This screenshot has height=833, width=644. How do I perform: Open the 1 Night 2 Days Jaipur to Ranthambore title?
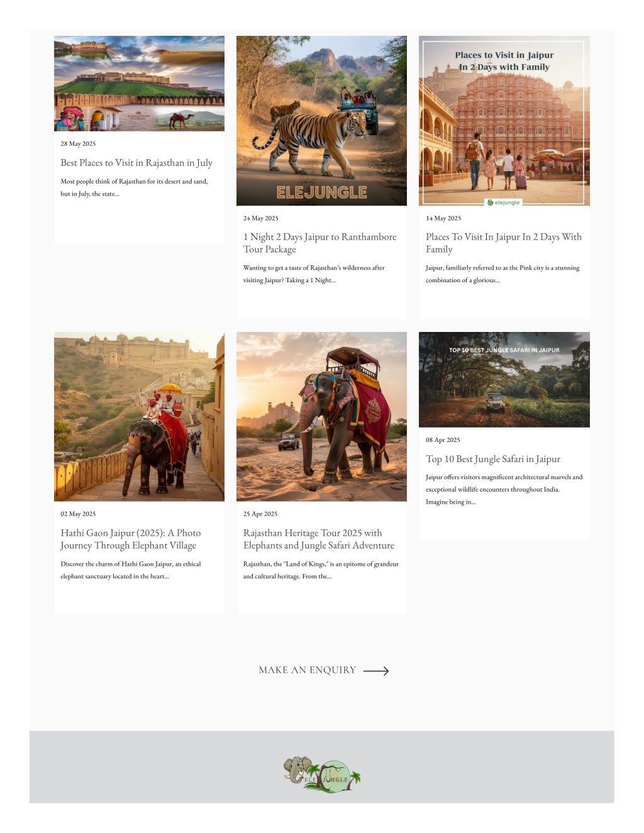[x=320, y=243]
